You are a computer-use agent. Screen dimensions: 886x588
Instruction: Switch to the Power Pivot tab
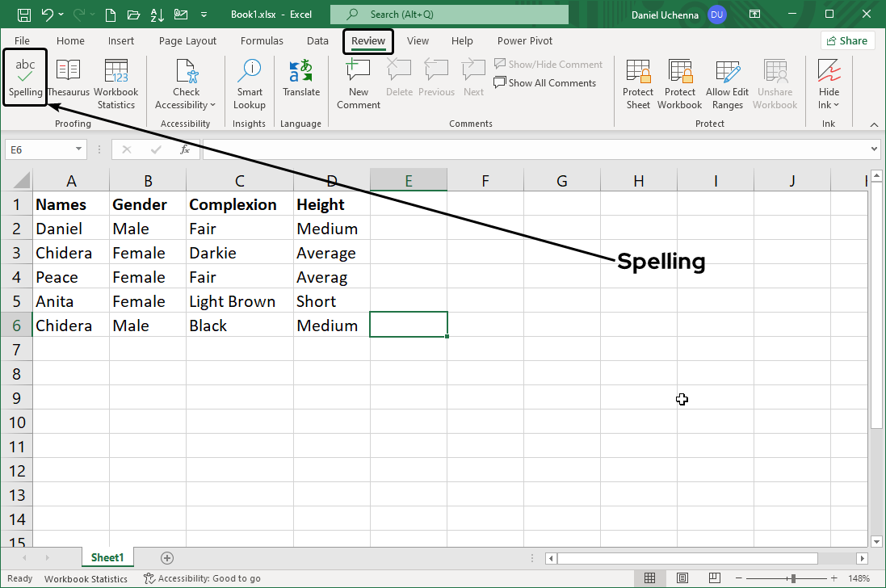[x=524, y=40]
